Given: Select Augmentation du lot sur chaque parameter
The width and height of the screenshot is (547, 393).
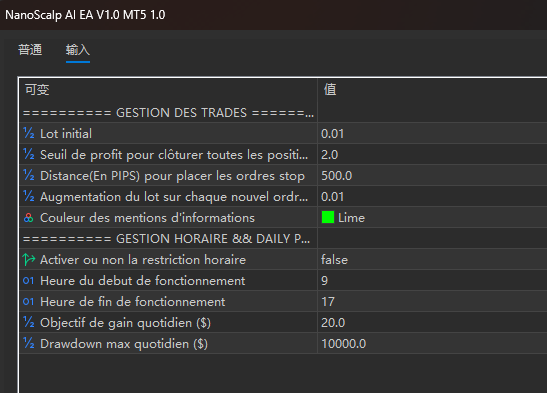Looking at the screenshot, I should (x=174, y=197).
